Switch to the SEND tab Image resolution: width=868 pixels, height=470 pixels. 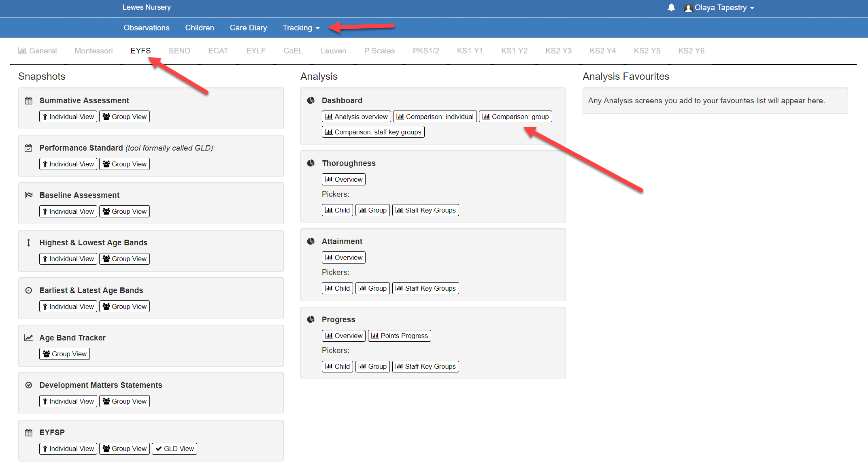pyautogui.click(x=179, y=51)
